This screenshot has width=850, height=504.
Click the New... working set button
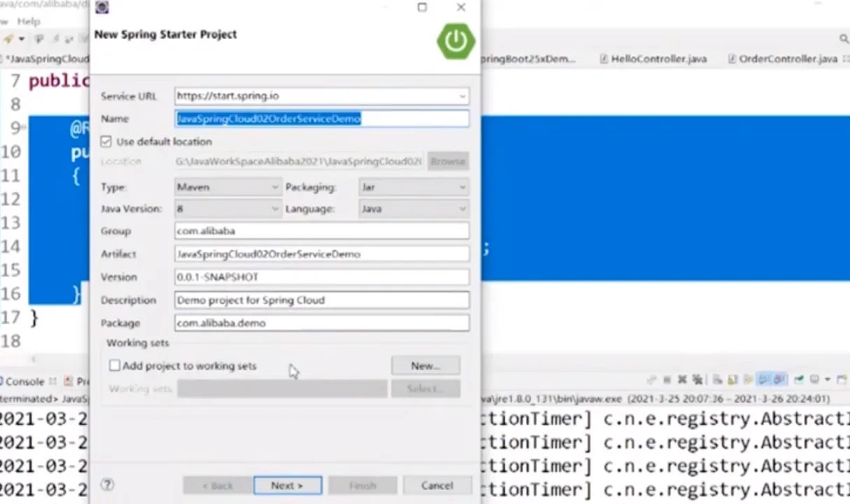point(426,365)
